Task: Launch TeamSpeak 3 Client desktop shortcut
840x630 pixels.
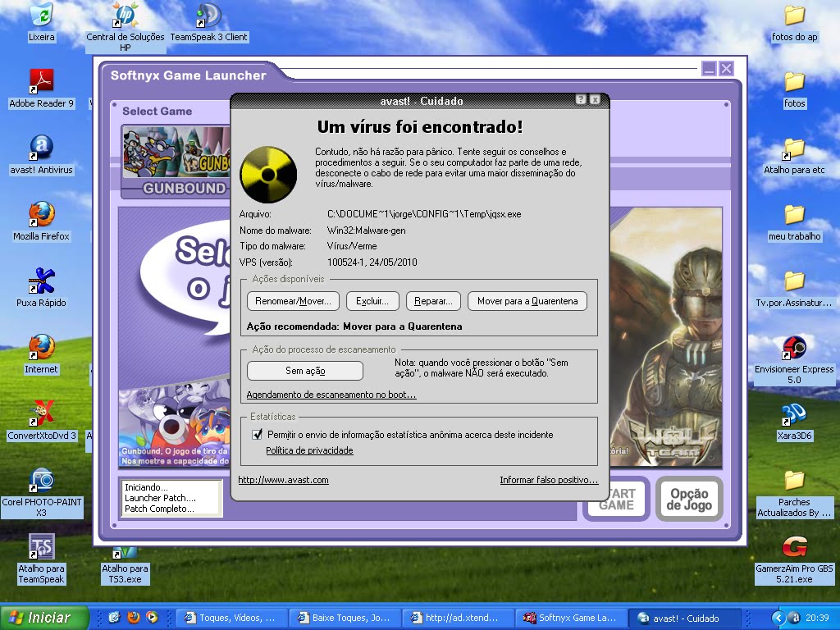Action: pos(208,21)
